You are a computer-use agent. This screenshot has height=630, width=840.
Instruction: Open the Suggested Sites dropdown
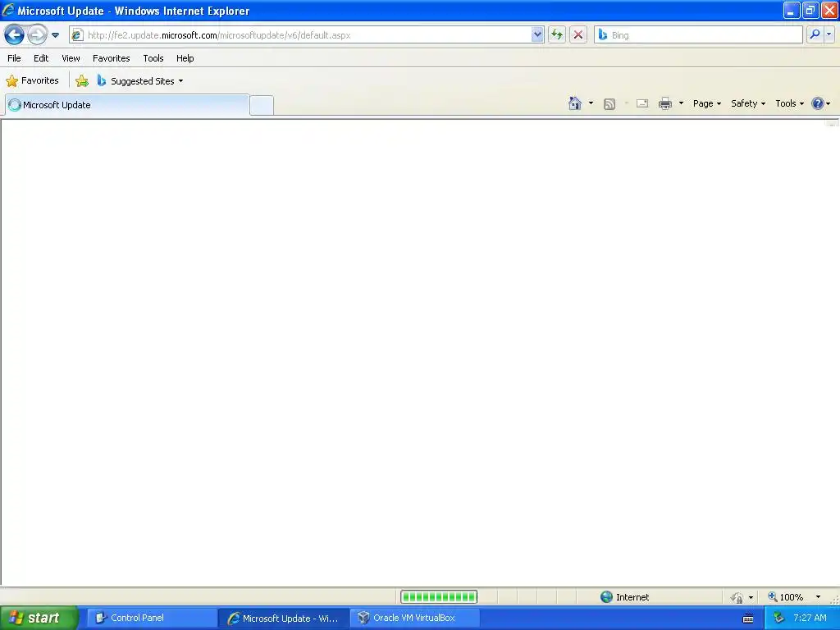140,81
